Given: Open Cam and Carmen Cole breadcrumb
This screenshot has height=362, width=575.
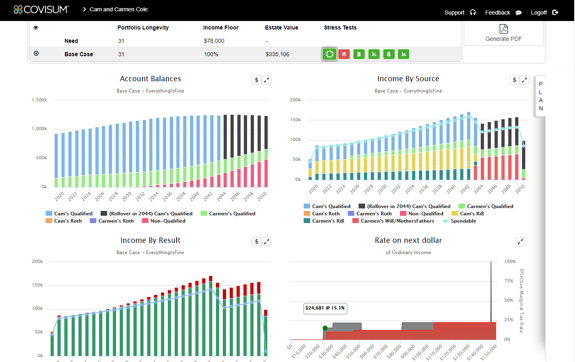Looking at the screenshot, I should [x=118, y=10].
